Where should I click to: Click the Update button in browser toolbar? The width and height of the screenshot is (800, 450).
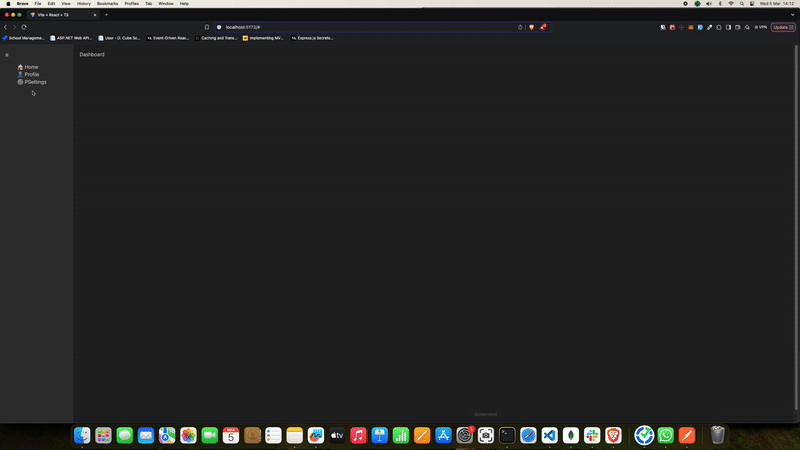tap(783, 27)
